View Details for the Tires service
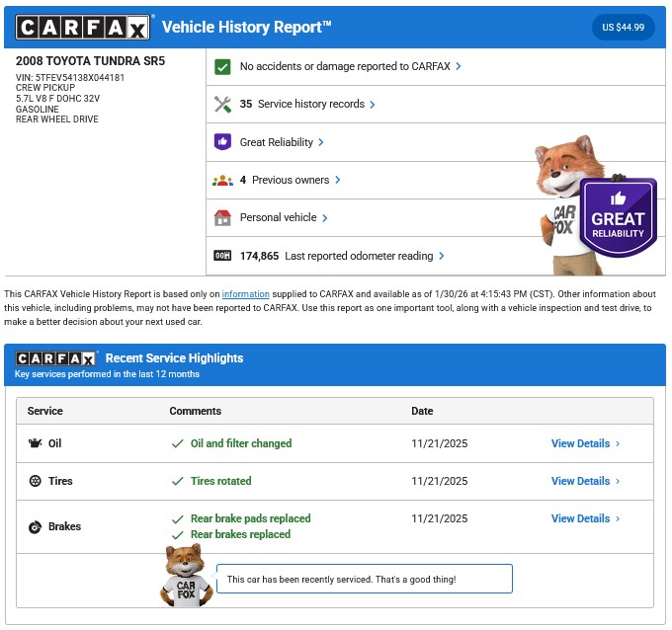 click(x=585, y=481)
